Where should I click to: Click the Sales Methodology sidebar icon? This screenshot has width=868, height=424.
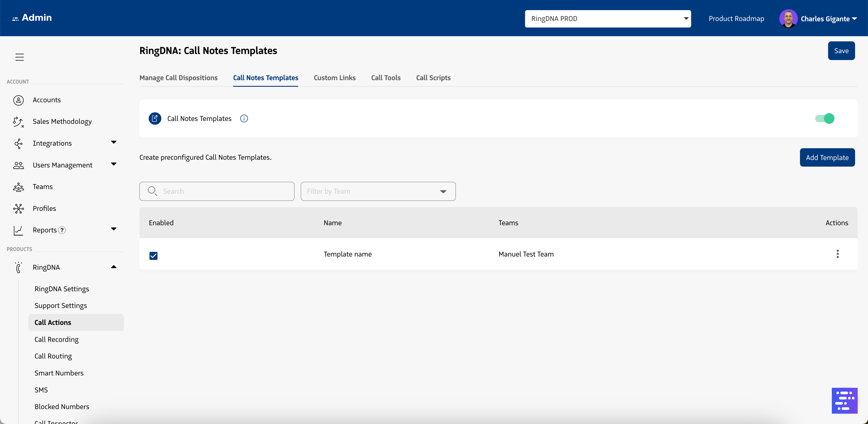pos(19,122)
